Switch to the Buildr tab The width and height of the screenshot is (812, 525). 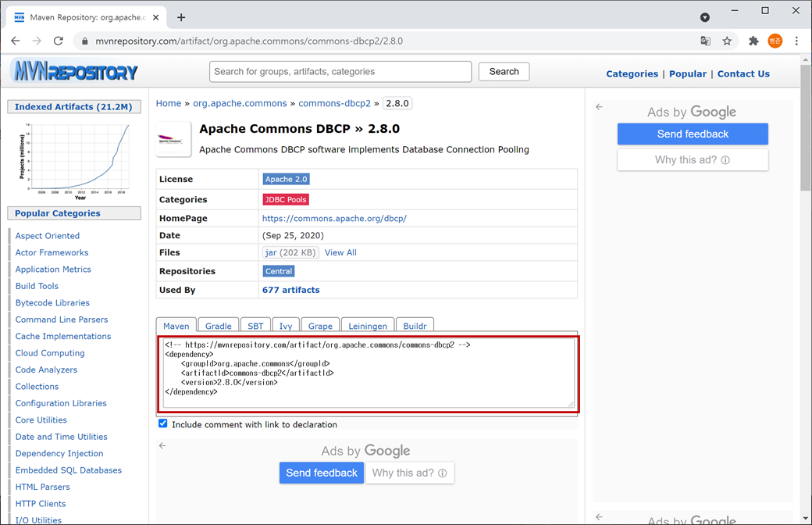[x=415, y=326]
